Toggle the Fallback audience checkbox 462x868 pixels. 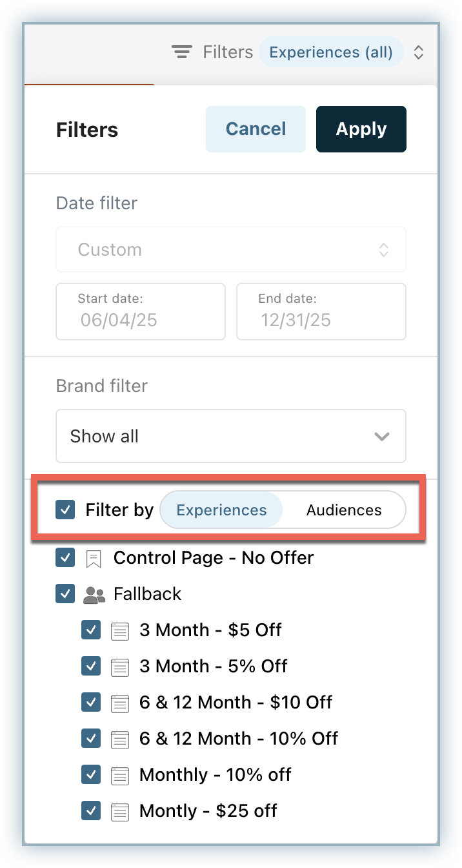click(66, 594)
